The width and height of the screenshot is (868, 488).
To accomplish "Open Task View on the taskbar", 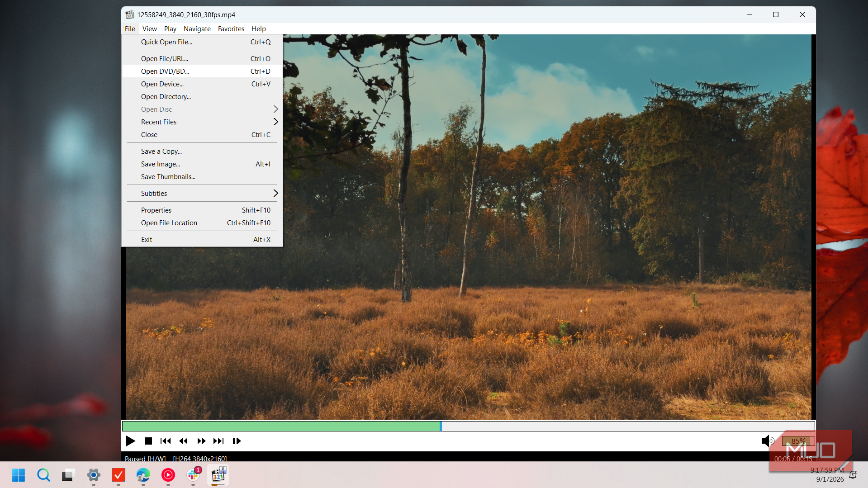I will pyautogui.click(x=68, y=475).
